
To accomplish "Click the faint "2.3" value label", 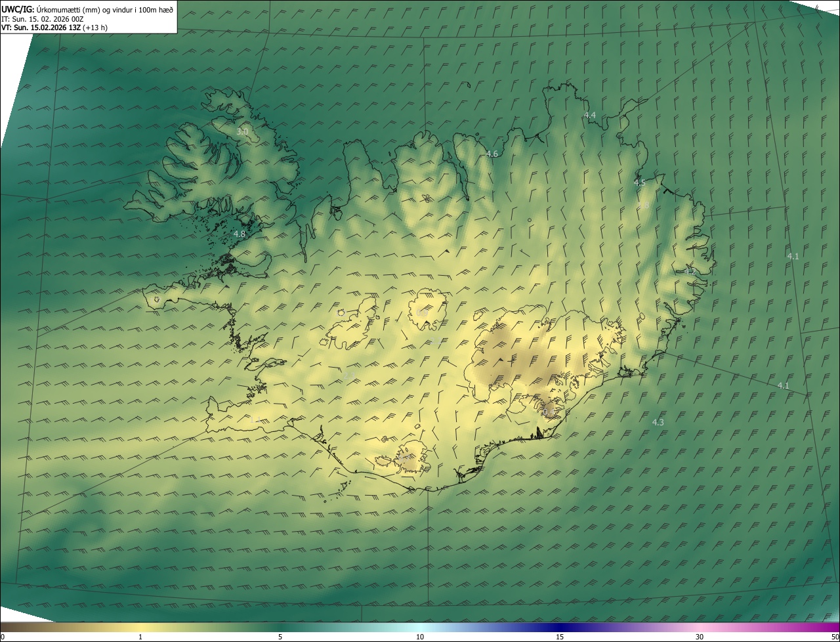I will 349,375.
